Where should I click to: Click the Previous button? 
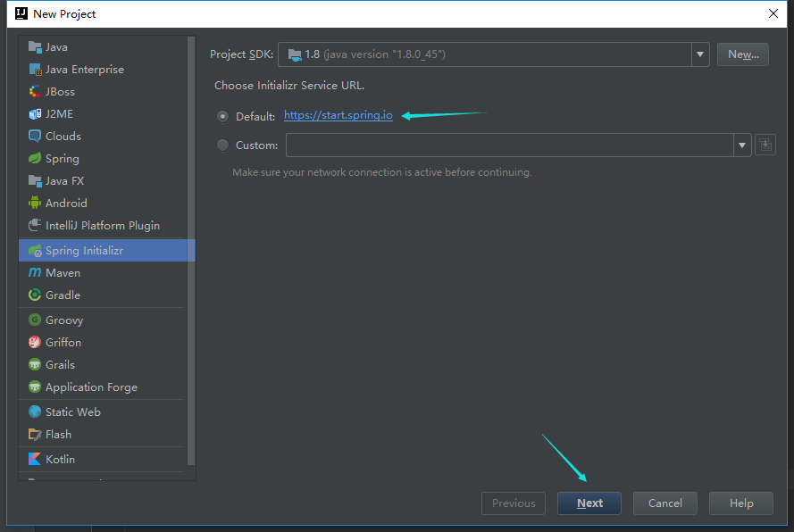[513, 503]
